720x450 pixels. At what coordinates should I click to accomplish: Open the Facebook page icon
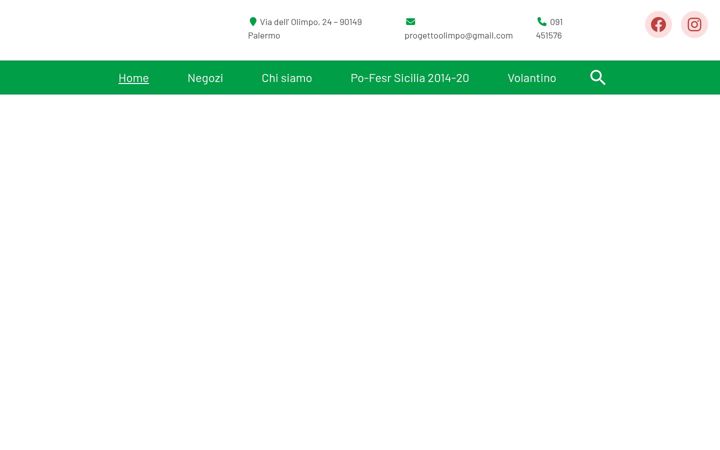[658, 24]
